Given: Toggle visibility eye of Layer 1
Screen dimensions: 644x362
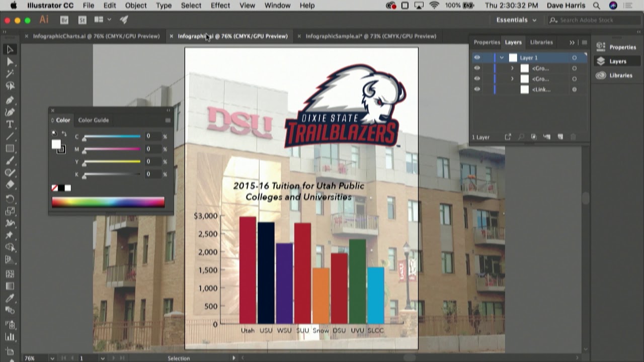Looking at the screenshot, I should point(477,58).
